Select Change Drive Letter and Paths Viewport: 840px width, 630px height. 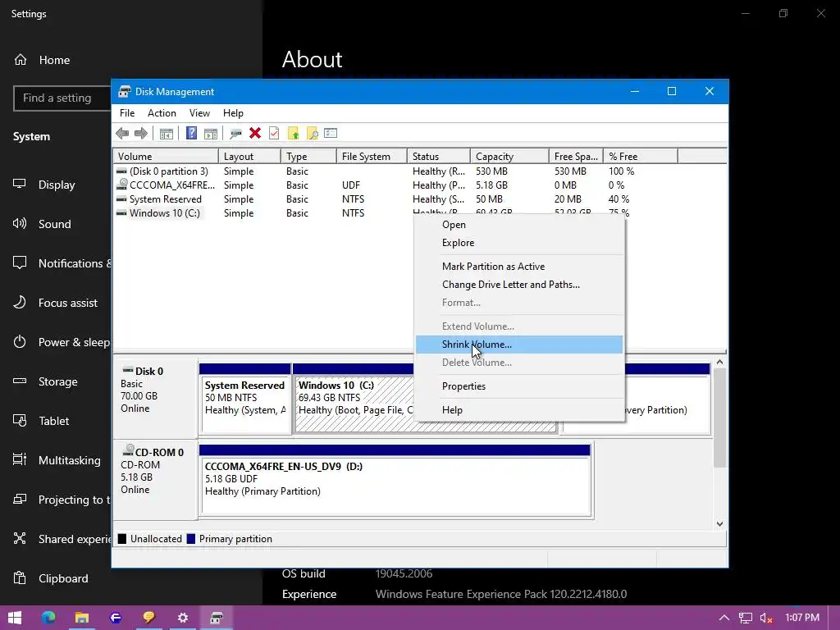[519, 285]
